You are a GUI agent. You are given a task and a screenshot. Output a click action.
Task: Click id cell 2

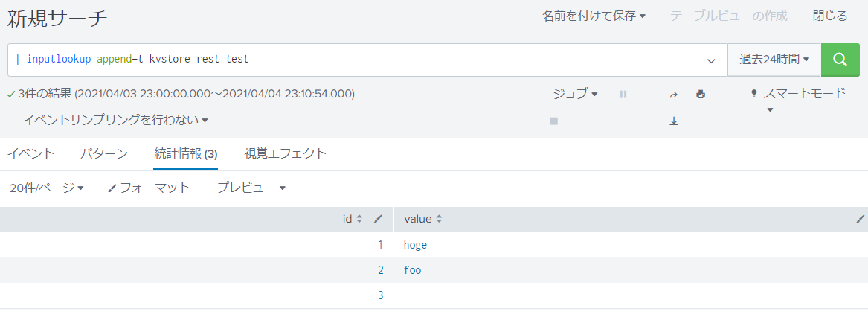380,270
